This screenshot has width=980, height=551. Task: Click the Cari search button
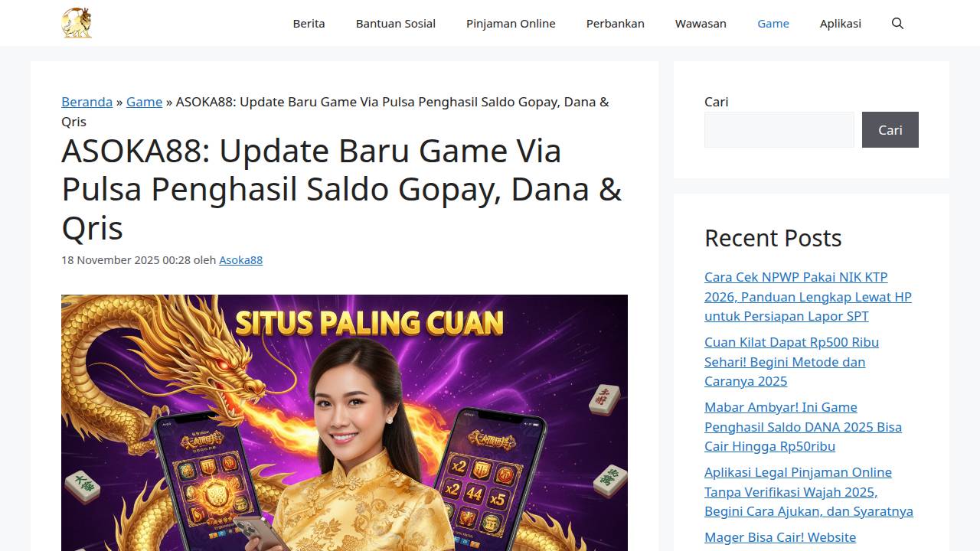click(890, 130)
